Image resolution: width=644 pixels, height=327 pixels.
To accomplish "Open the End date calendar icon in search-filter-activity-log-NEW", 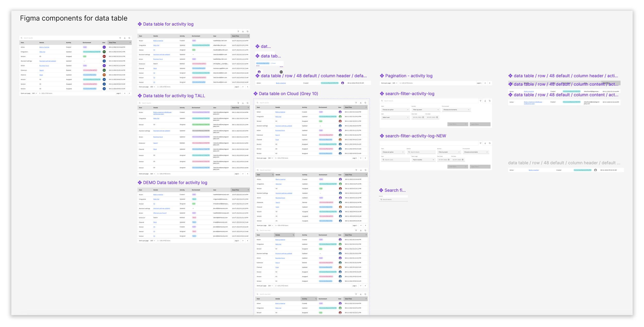I will [x=463, y=160].
